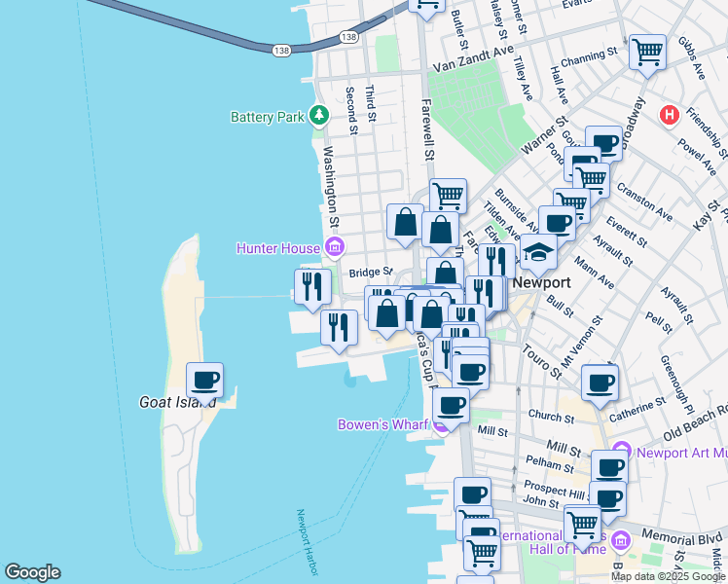Image resolution: width=728 pixels, height=584 pixels.
Task: Select the Third St label
Action: coord(371,103)
